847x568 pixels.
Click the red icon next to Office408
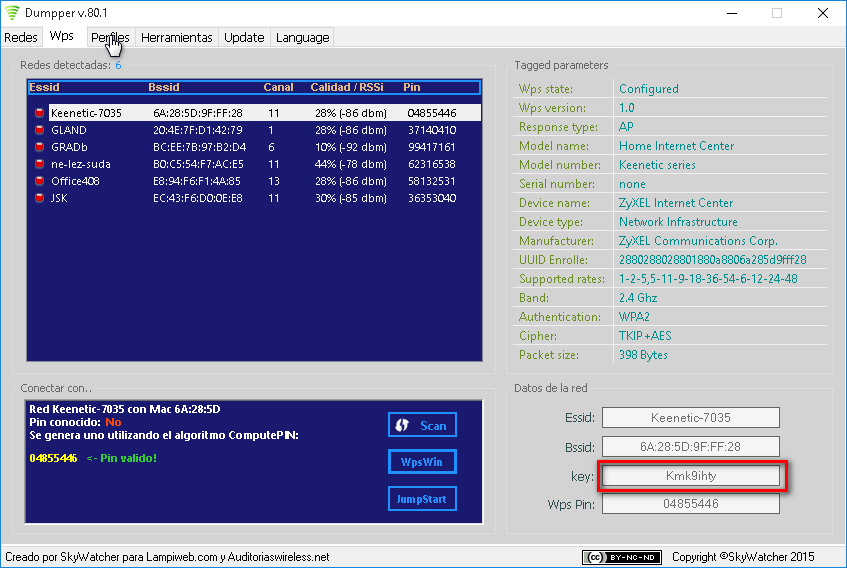[39, 181]
